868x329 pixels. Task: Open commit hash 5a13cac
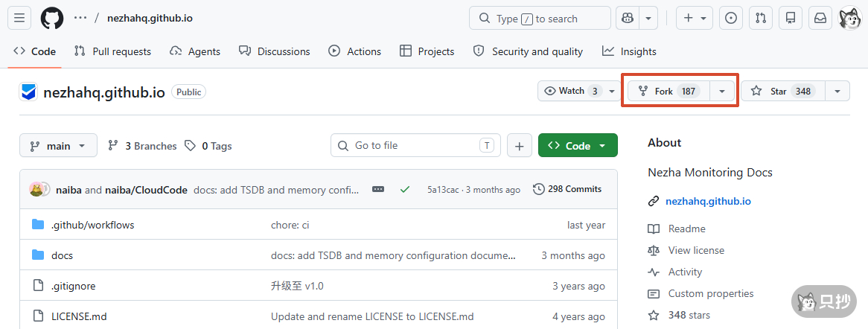(443, 190)
